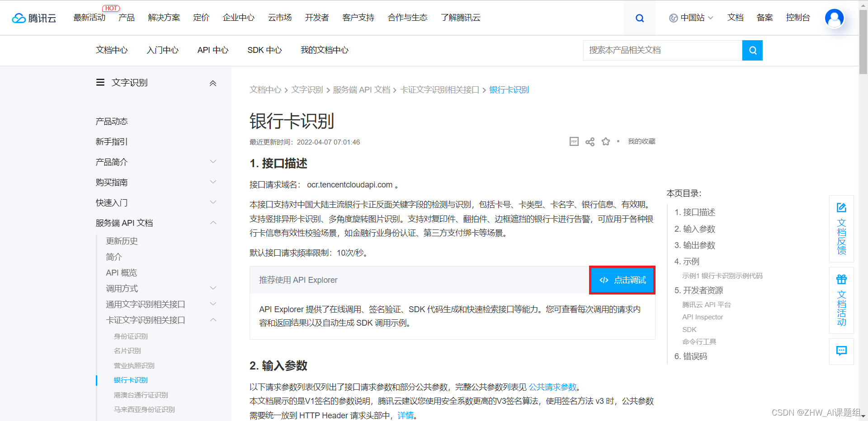Switch to the 文档中心 tab
The height and width of the screenshot is (421, 868).
(112, 50)
